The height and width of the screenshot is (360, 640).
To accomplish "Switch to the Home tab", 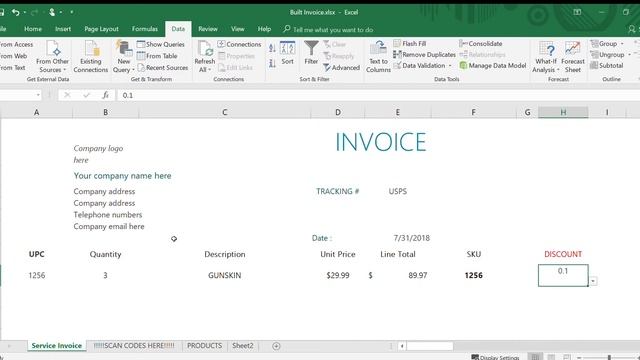I will (x=33, y=29).
